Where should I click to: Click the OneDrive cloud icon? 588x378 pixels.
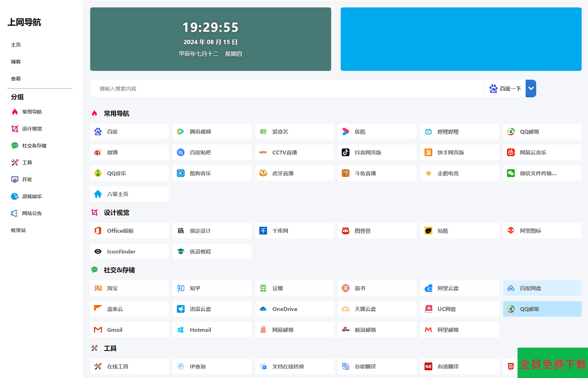[263, 309]
